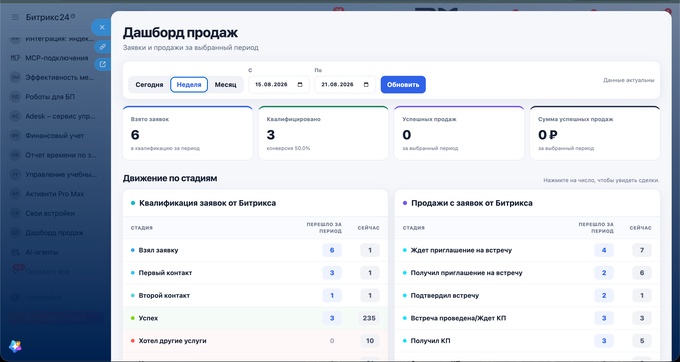This screenshot has width=680, height=362.
Task: Click the Квалификация заявок от Битрикса heading
Action: (207, 203)
